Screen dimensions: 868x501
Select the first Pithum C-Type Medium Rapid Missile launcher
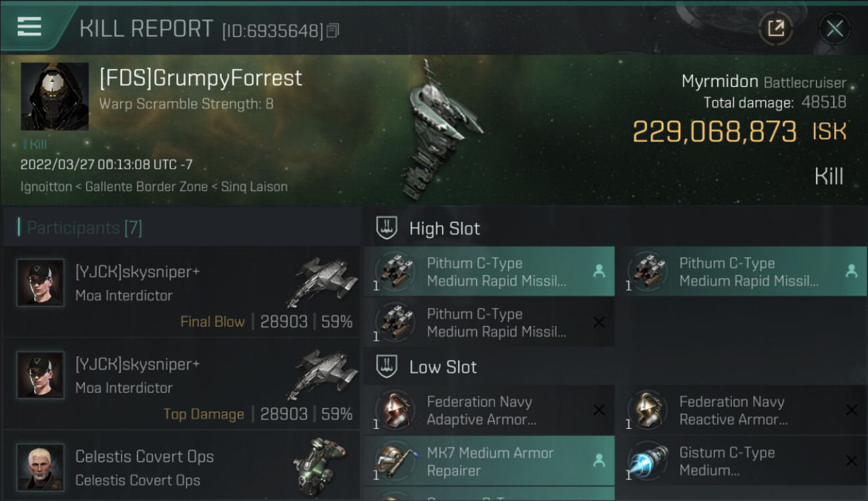click(489, 272)
